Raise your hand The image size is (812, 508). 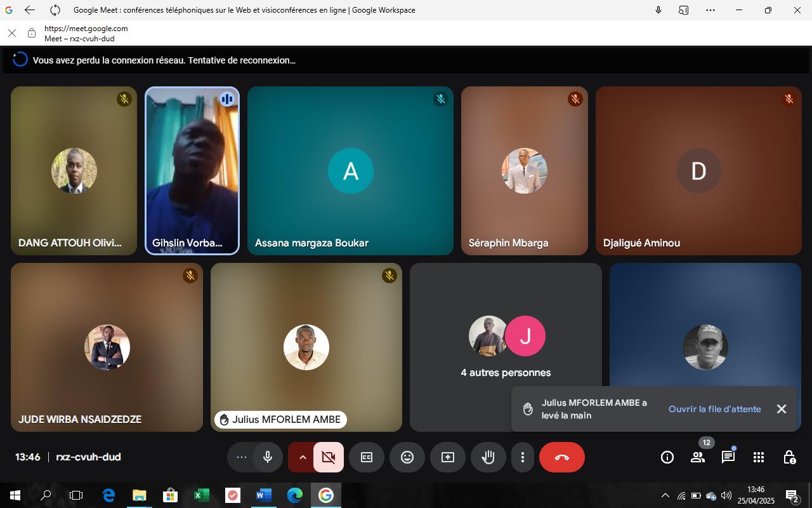click(x=488, y=457)
